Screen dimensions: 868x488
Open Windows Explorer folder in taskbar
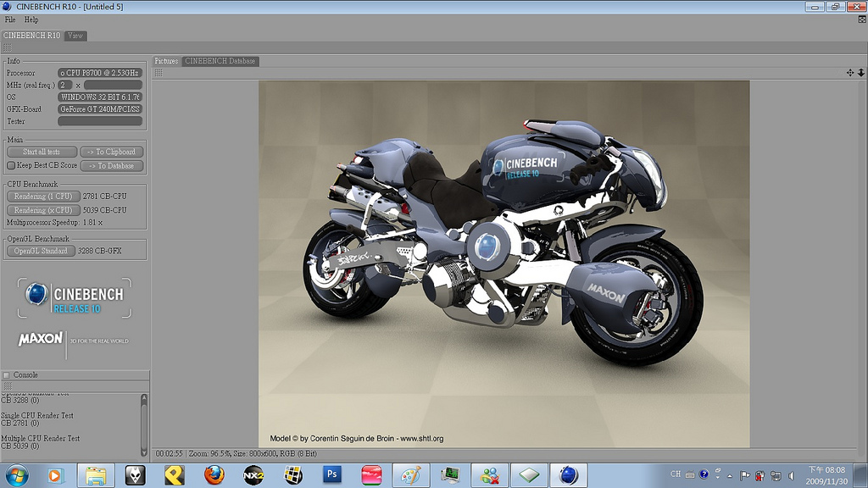[x=96, y=475]
